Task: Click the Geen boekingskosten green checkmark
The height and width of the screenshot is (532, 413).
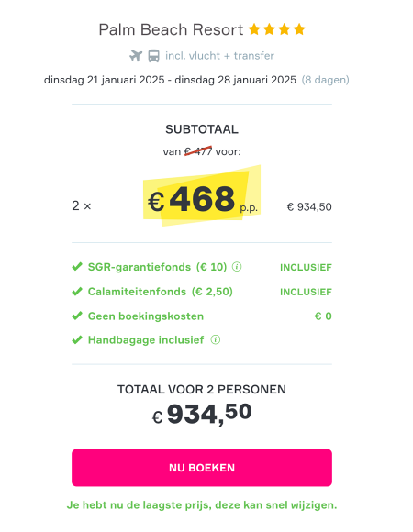Action: [x=77, y=316]
